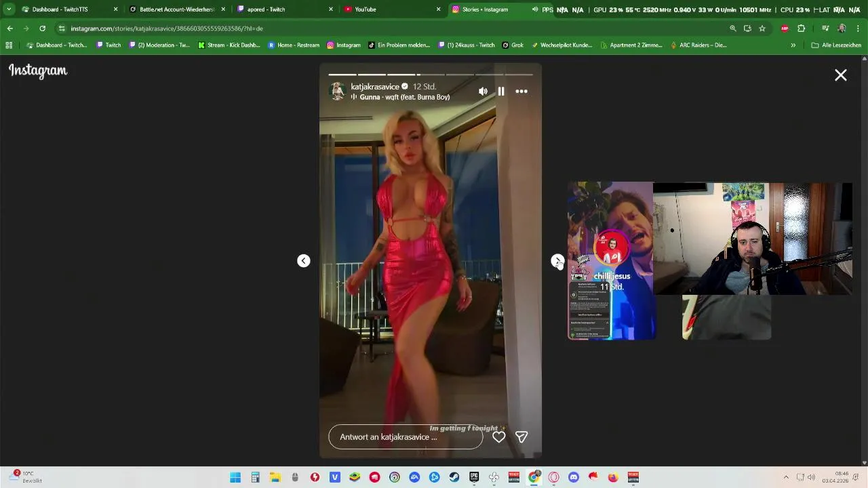Open the Grok bookmark
Viewport: 868px width, 488px height.
513,45
